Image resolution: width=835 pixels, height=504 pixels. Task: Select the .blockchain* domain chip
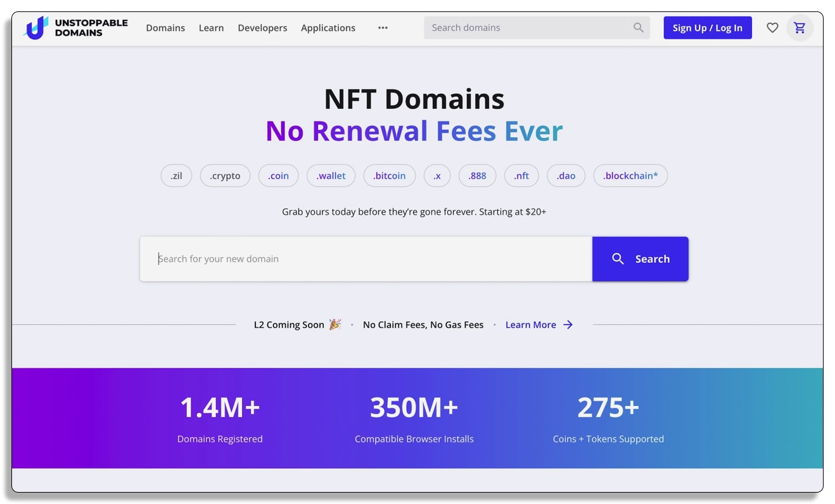[630, 176]
